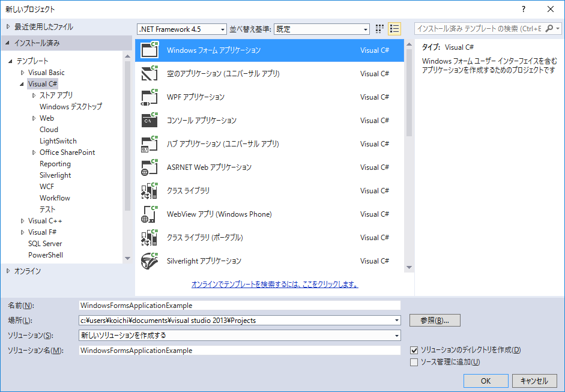Expand the Web tree node

(x=34, y=118)
